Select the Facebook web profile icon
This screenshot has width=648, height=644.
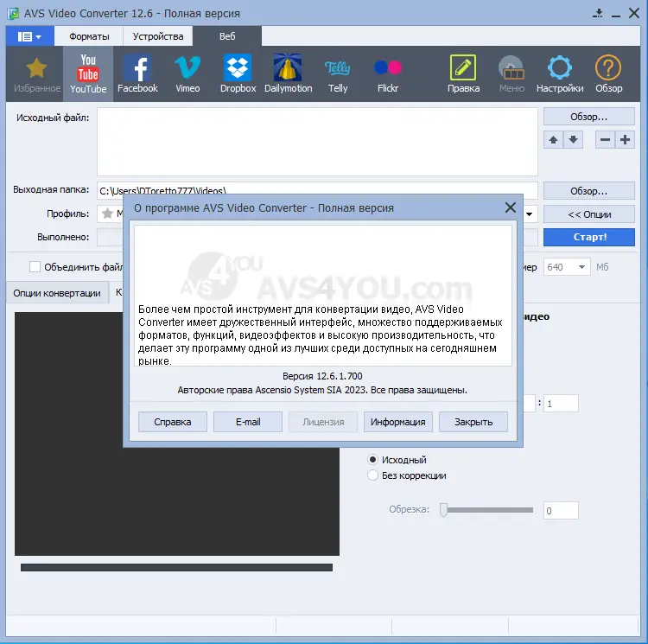(137, 74)
